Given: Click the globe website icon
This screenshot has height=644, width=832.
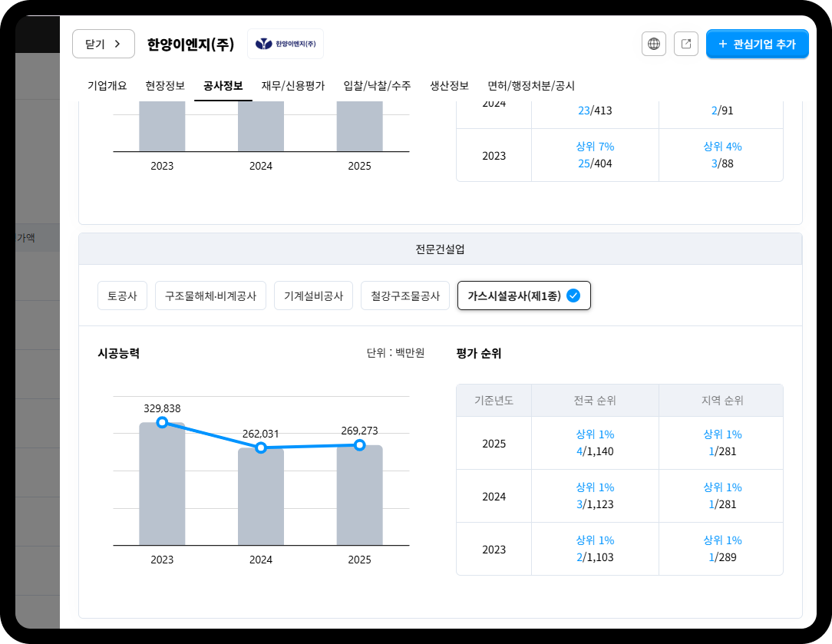Looking at the screenshot, I should [x=654, y=44].
